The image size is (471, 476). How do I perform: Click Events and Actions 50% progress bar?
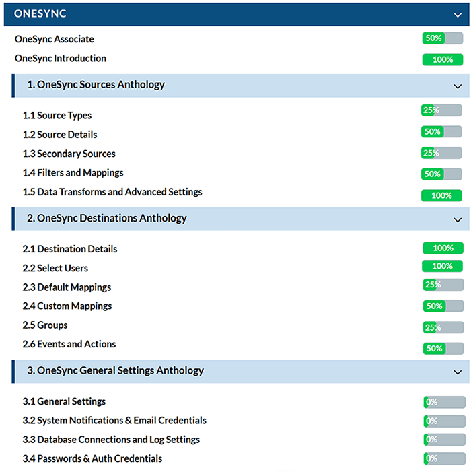click(x=443, y=349)
